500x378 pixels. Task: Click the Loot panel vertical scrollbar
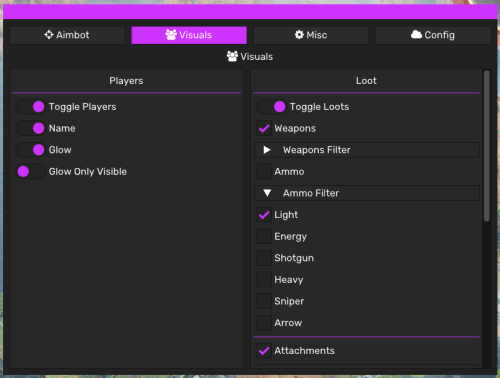487,146
